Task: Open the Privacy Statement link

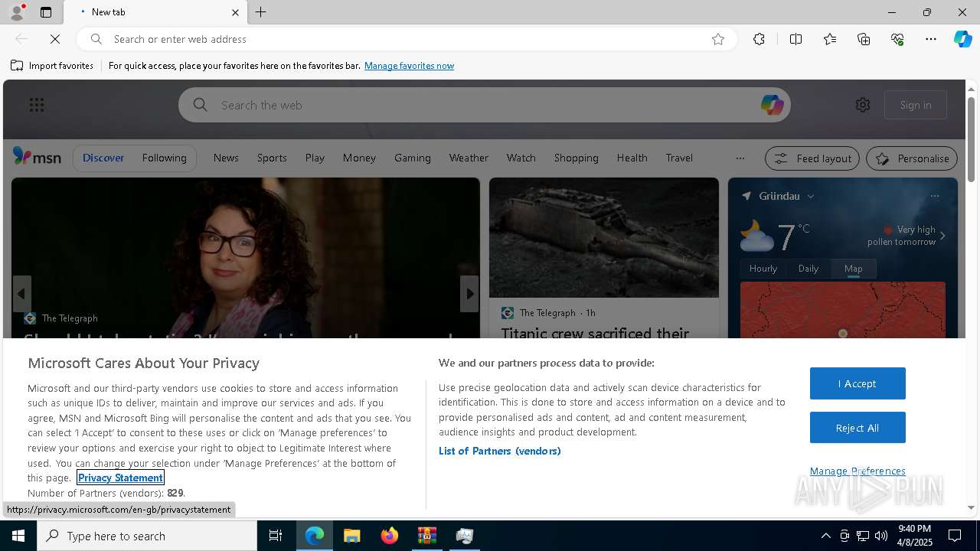Action: (x=120, y=478)
